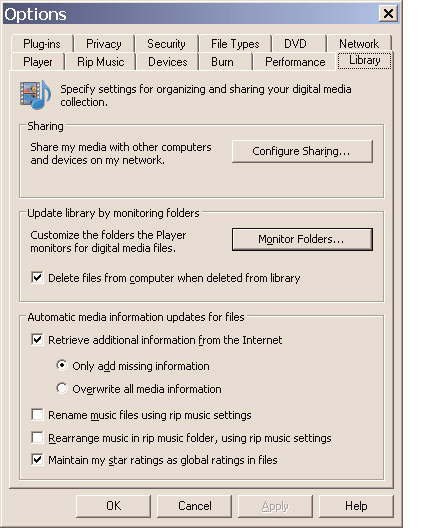The width and height of the screenshot is (439, 528).
Task: Toggle Maintain my star ratings checkbox
Action: click(x=37, y=460)
